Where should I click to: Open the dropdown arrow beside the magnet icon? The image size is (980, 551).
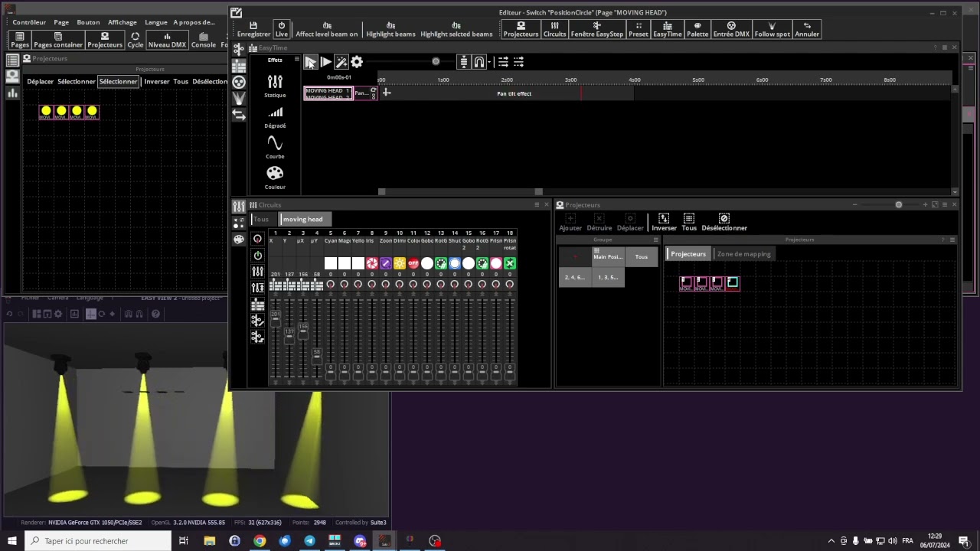tap(488, 62)
